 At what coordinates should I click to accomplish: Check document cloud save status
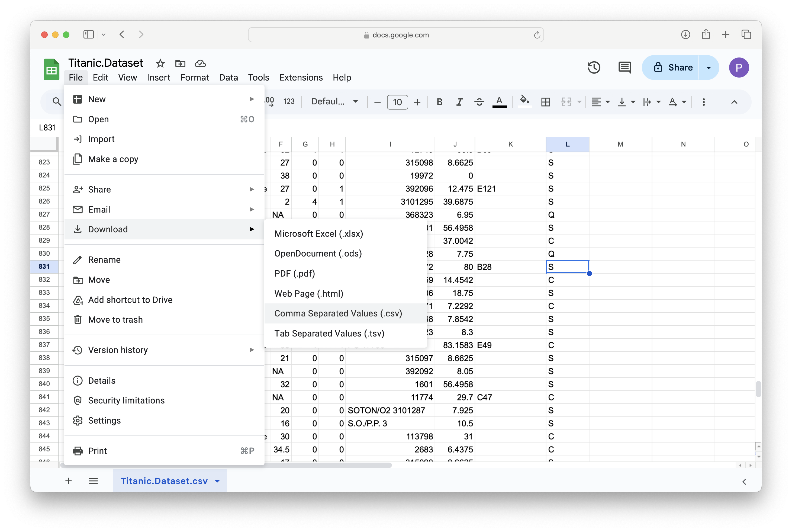(x=200, y=63)
